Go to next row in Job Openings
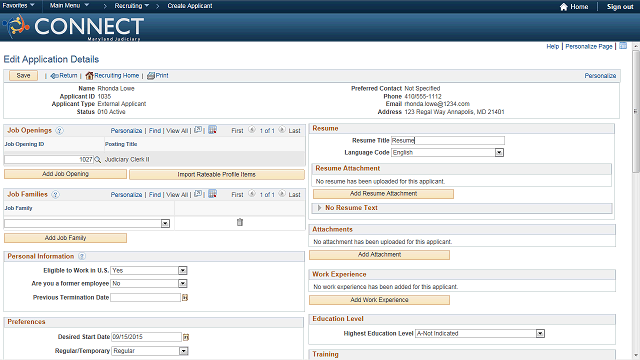The image size is (640, 360). click(282, 130)
